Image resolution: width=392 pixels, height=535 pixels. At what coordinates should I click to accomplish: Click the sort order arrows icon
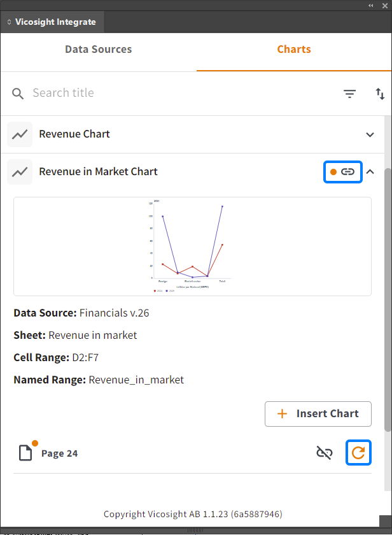pyautogui.click(x=380, y=94)
